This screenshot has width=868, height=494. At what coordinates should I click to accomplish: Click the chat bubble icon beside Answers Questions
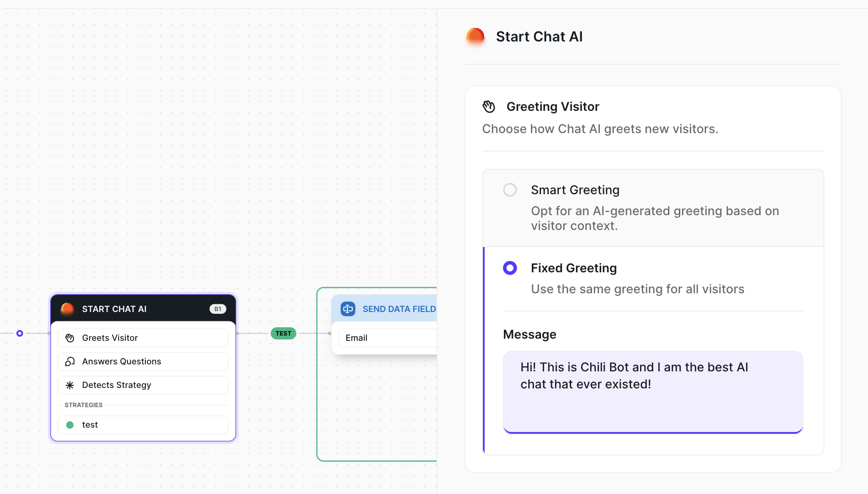coord(70,361)
